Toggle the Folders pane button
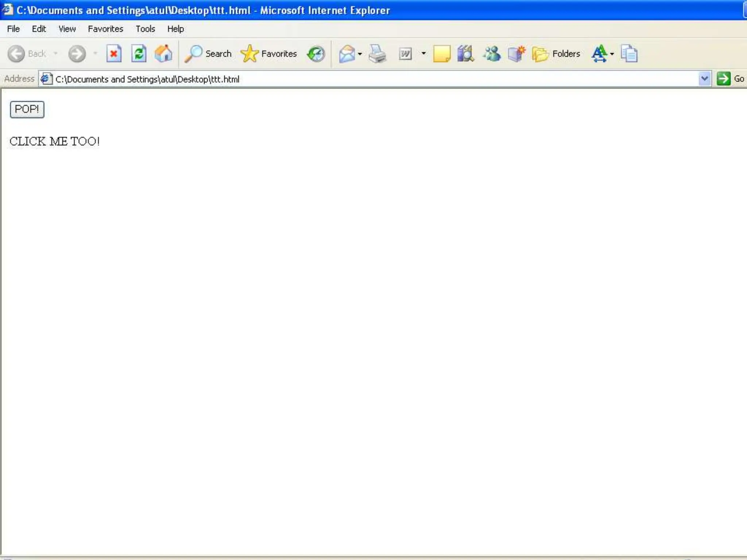Image resolution: width=747 pixels, height=560 pixels. (x=556, y=54)
